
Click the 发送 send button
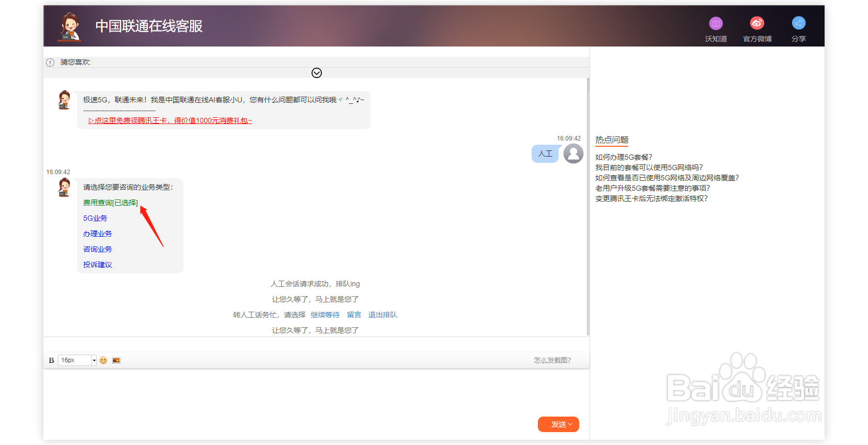(559, 424)
